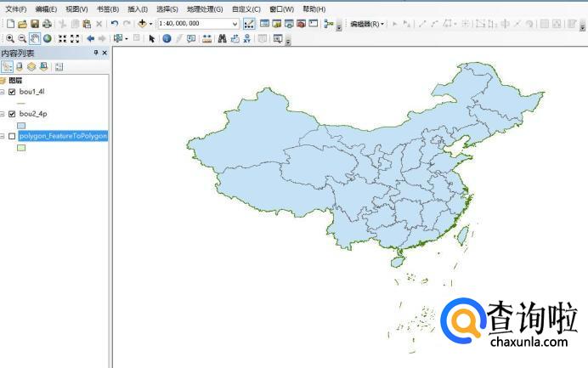The width and height of the screenshot is (588, 368).
Task: Create a new map document
Action: point(10,24)
